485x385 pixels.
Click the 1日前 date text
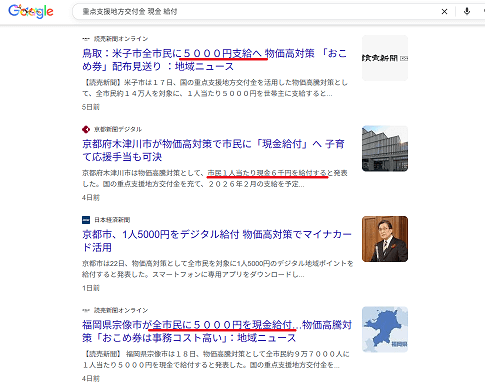(91, 288)
